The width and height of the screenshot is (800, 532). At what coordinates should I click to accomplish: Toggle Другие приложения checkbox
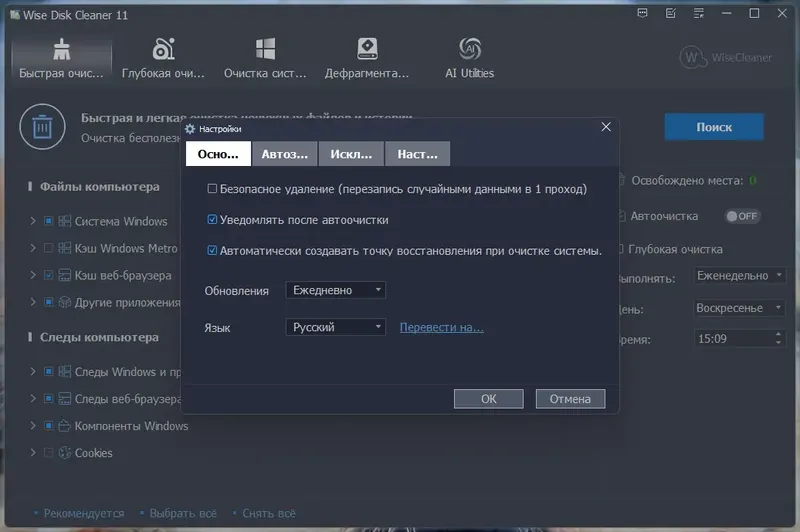[x=48, y=302]
